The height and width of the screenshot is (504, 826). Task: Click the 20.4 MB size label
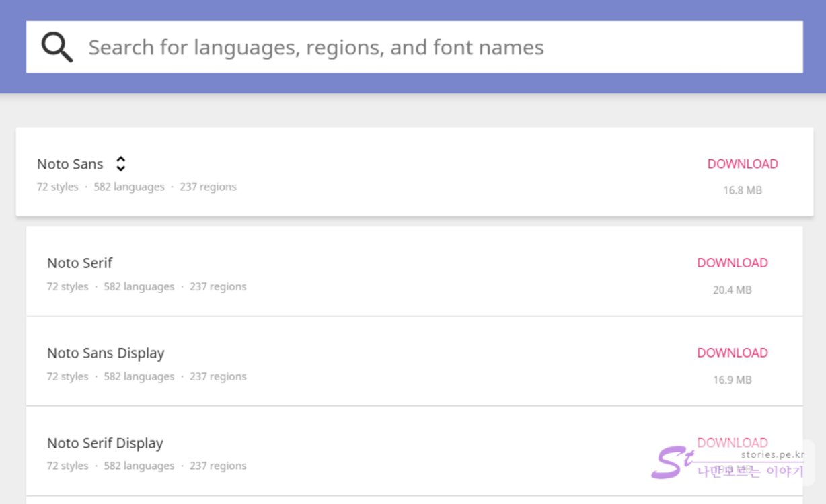coord(733,290)
